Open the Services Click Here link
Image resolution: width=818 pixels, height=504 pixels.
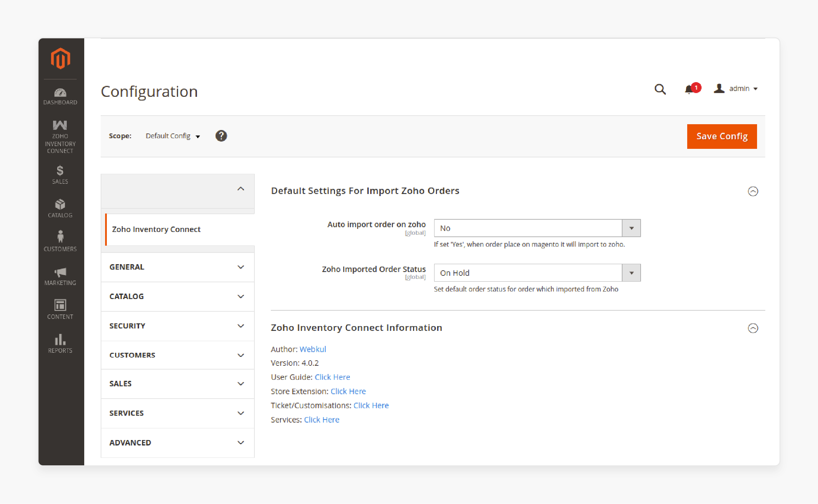coord(322,419)
